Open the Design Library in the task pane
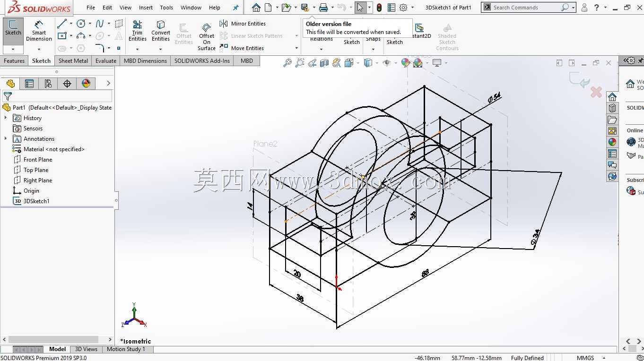Viewport: 644px width, 361px height. (x=612, y=108)
